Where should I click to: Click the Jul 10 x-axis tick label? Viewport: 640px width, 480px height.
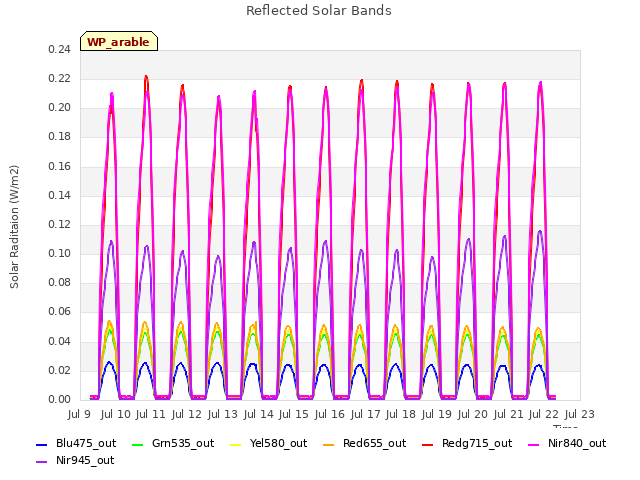[116, 414]
